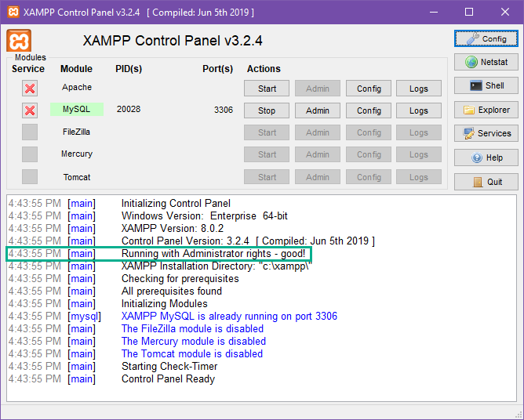Viewport: 524px width, 420px height.
Task: Click log line 'XAMPP Version: 8.0.2'
Action: 173,228
